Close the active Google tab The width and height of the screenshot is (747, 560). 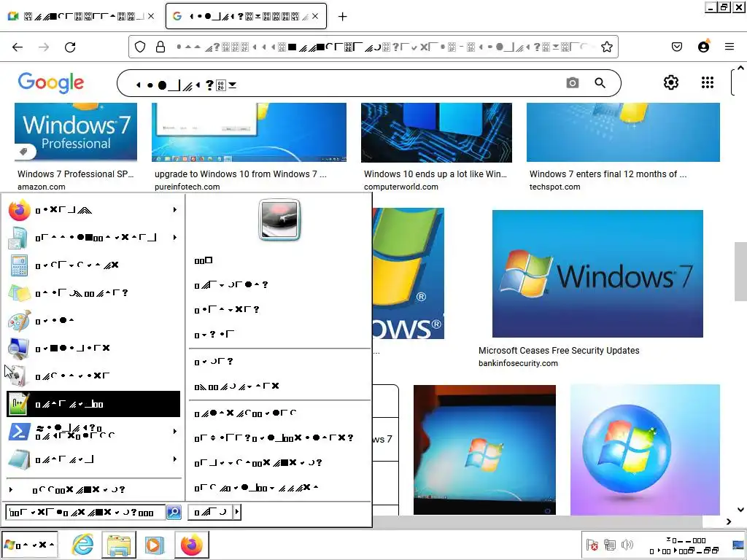[x=315, y=16]
